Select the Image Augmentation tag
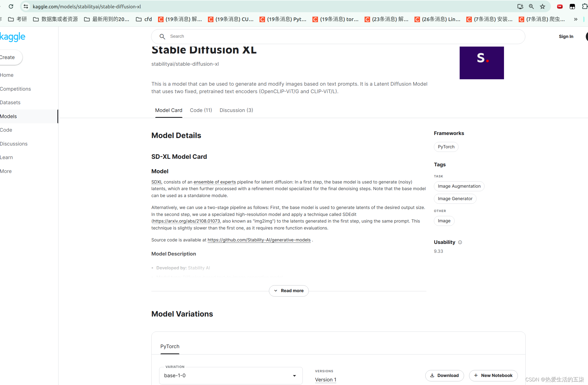Image resolution: width=588 pixels, height=385 pixels. click(459, 186)
